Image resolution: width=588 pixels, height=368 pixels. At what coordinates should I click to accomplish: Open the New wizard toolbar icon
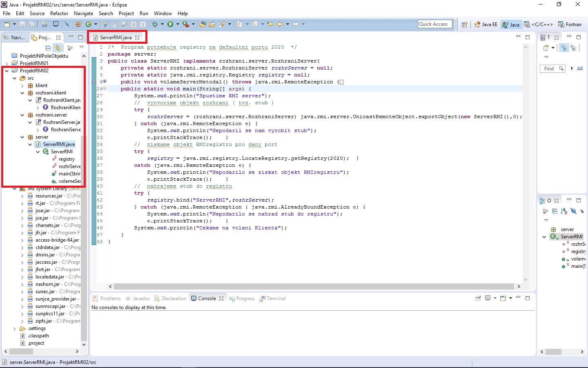click(x=7, y=24)
